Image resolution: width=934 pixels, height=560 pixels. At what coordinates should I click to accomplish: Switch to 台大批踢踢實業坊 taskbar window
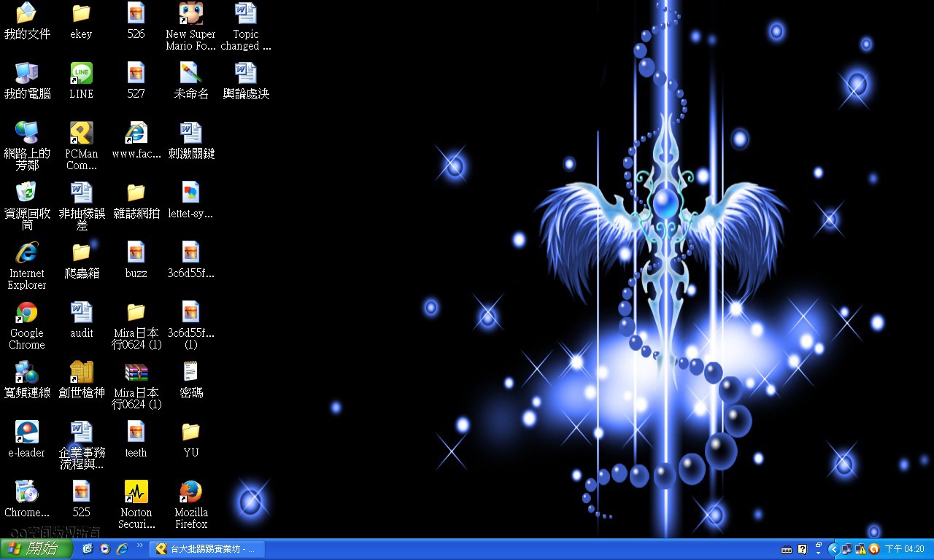point(208,549)
